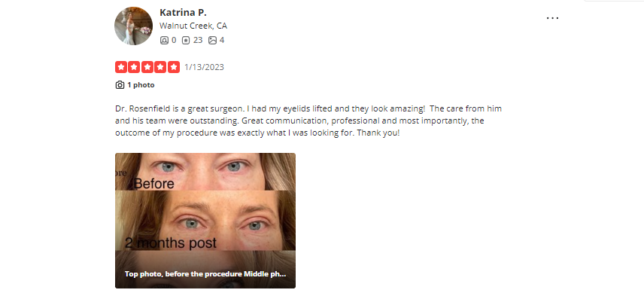This screenshot has height=296, width=644.
Task: Click the second red rating star
Action: [x=134, y=67]
